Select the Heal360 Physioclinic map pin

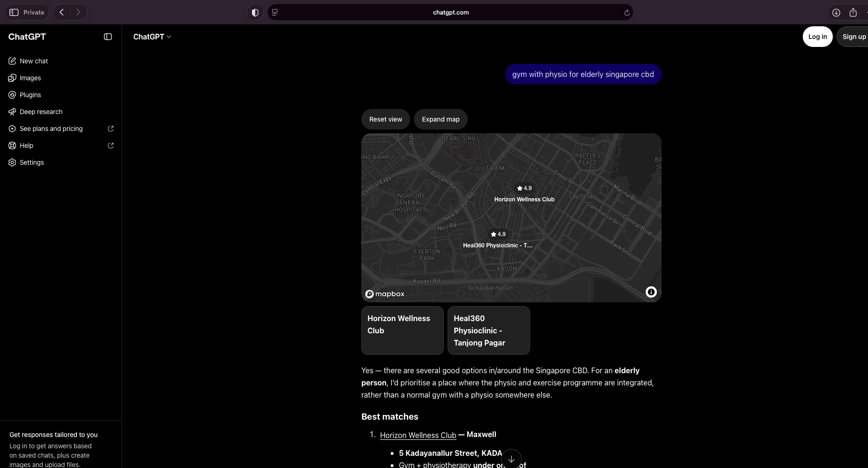[x=498, y=234]
